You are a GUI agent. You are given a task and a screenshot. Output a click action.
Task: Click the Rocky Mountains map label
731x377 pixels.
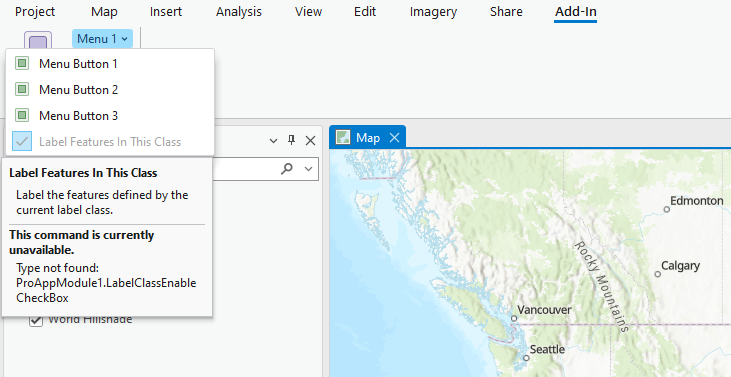tap(601, 286)
